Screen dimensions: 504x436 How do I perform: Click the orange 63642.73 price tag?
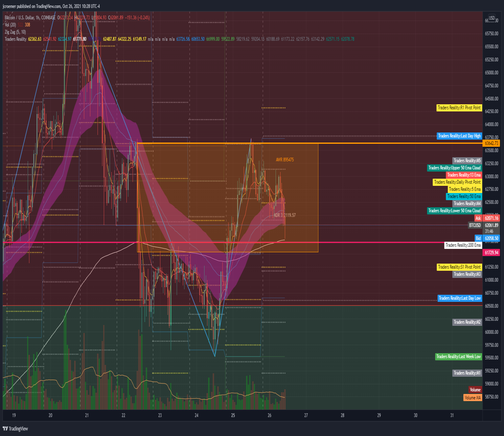[491, 143]
